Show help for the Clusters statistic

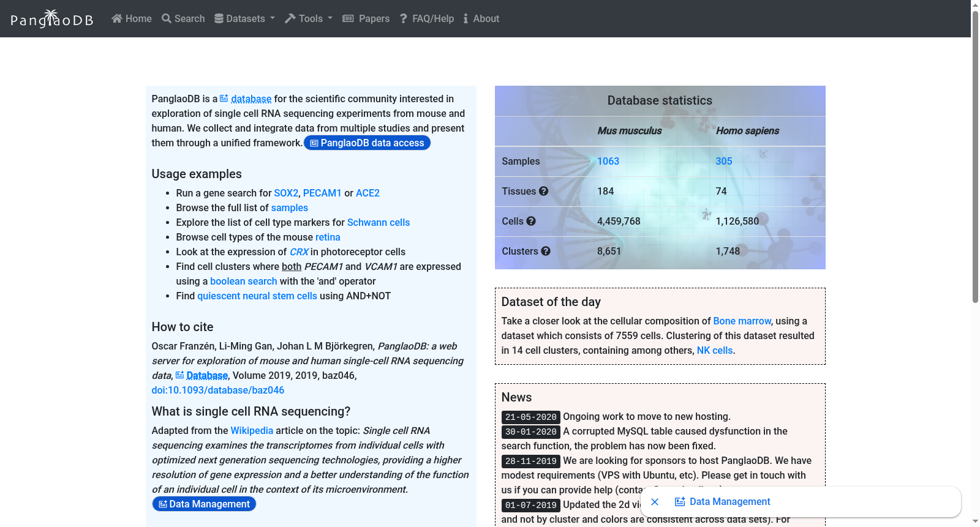click(x=546, y=251)
